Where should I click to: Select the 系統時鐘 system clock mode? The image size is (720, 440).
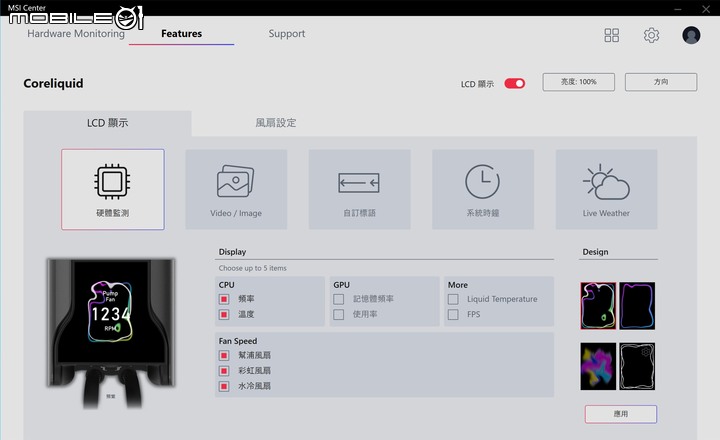(x=483, y=189)
